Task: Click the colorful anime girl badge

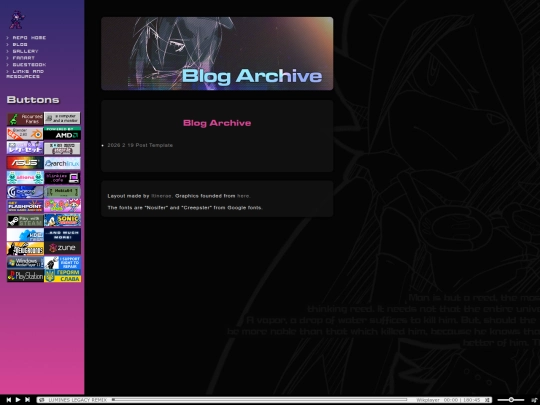Action: coord(62,206)
